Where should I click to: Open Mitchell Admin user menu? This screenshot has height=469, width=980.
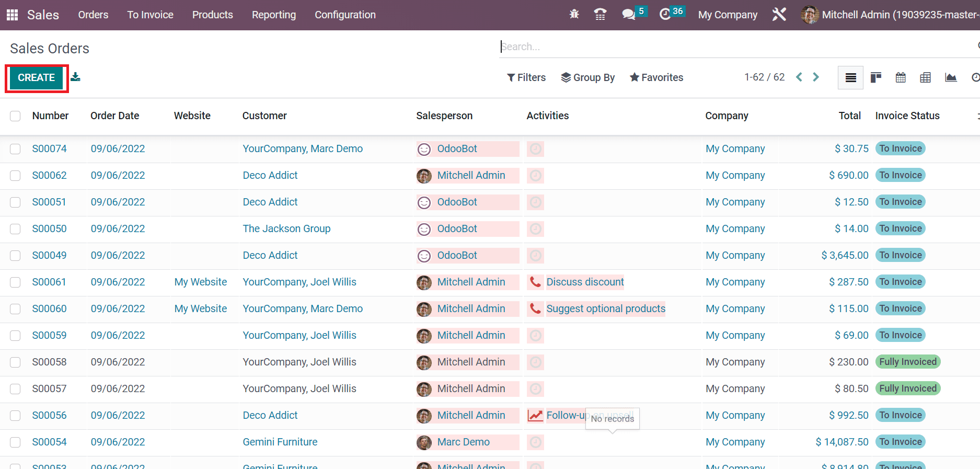(890, 15)
